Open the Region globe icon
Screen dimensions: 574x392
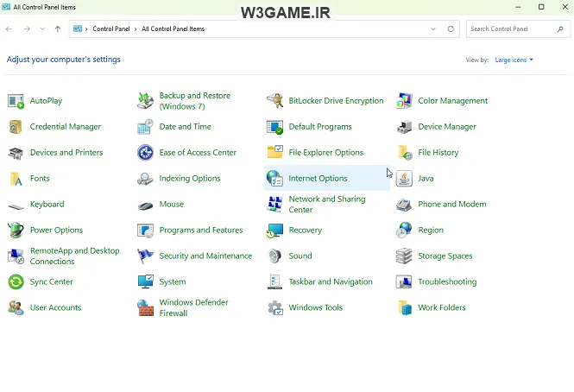tap(404, 230)
